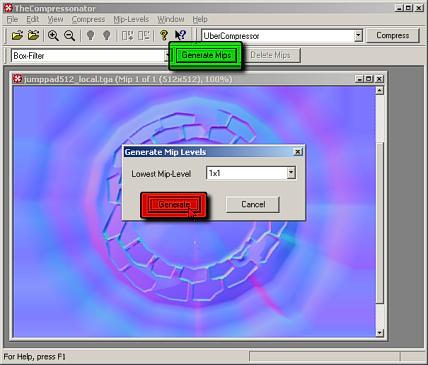
Task: Click the Generate Mips button
Action: [206, 55]
